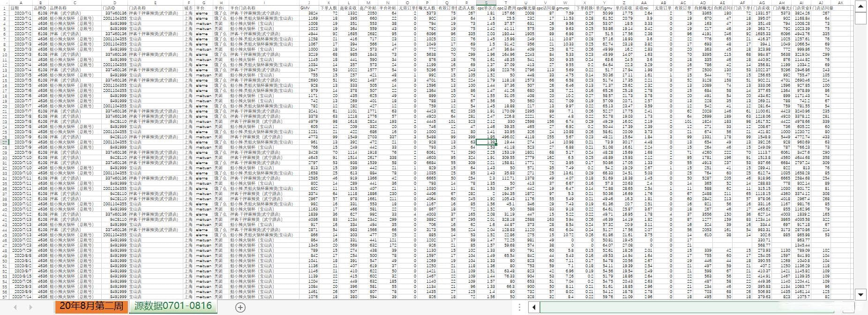Select row 1 header
This screenshot has width=868, height=315.
point(4,8)
